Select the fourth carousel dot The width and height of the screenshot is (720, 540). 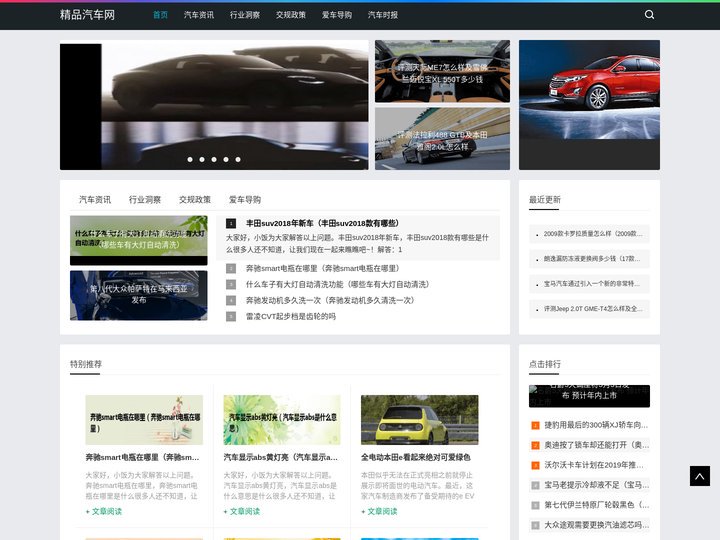click(x=226, y=159)
